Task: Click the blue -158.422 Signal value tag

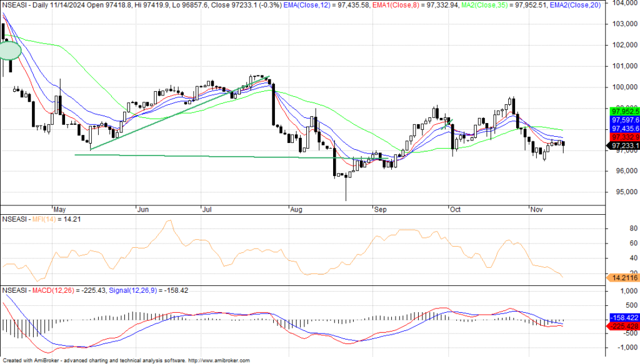Action: (x=623, y=317)
